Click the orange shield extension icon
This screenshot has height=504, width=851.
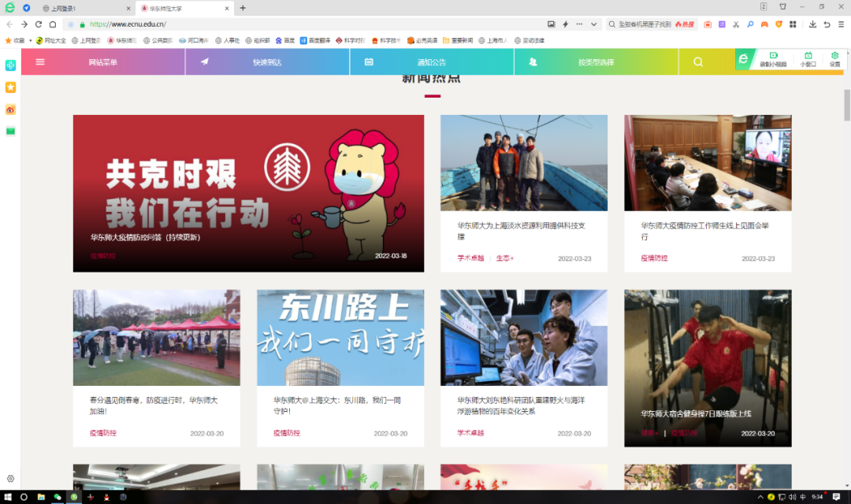(779, 24)
